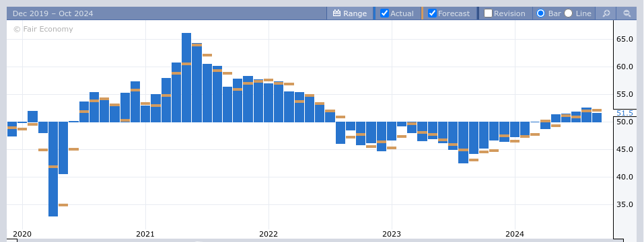Select the highlighted 51.5 current value label
644x242 pixels.
(624, 113)
